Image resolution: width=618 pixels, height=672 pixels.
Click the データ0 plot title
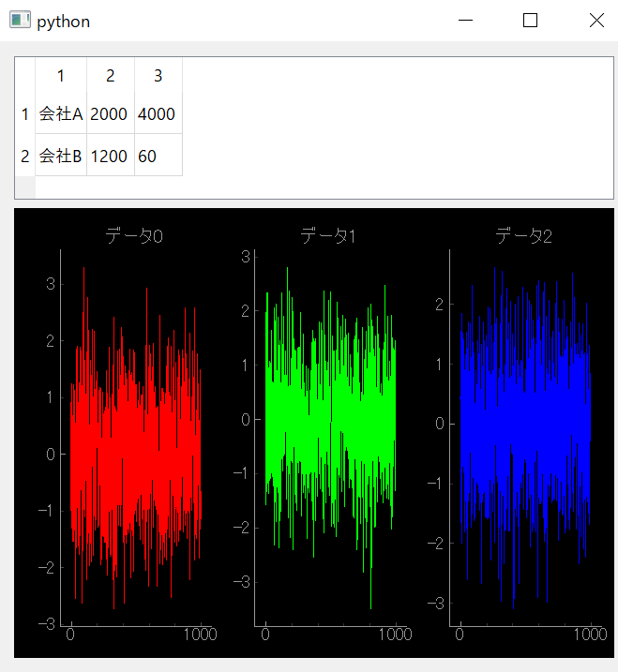[134, 236]
